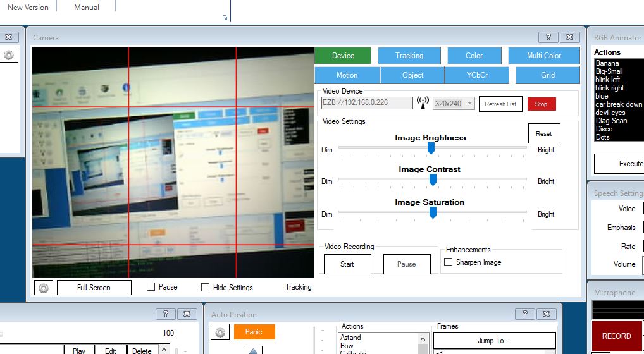Click the red Stop button

pyautogui.click(x=542, y=104)
